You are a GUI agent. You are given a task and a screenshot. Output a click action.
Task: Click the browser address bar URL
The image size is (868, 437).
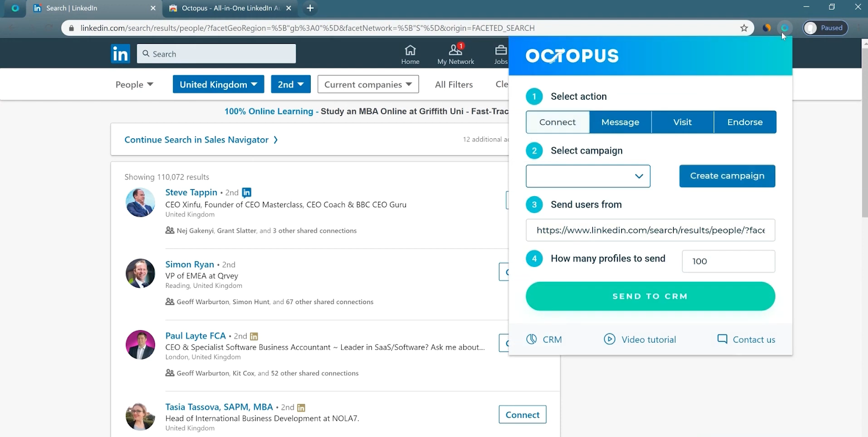coord(308,28)
